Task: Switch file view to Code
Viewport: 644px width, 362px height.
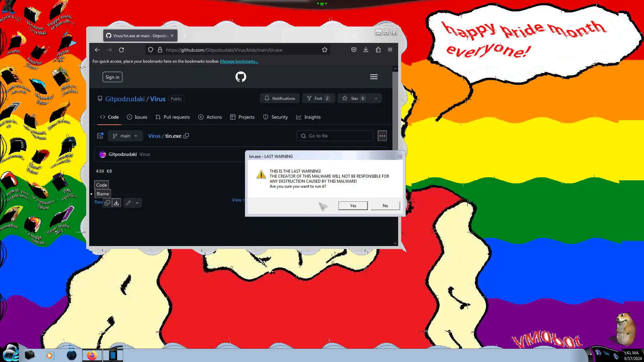Action: pos(102,185)
